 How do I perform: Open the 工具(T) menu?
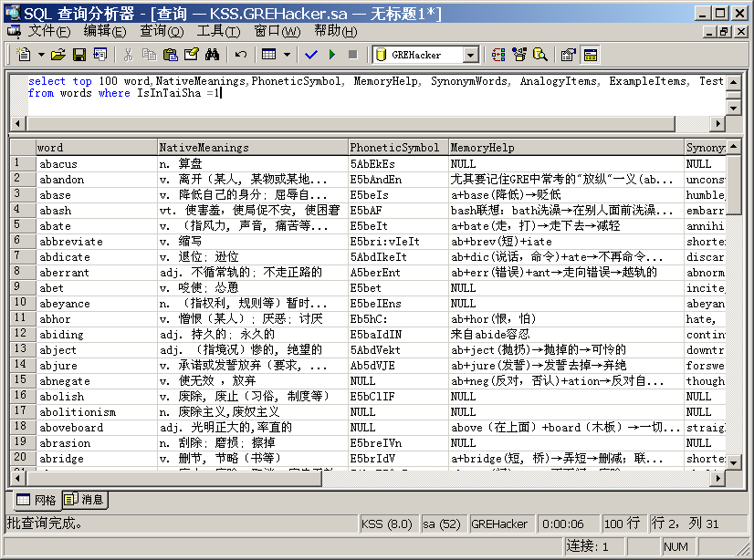click(217, 31)
